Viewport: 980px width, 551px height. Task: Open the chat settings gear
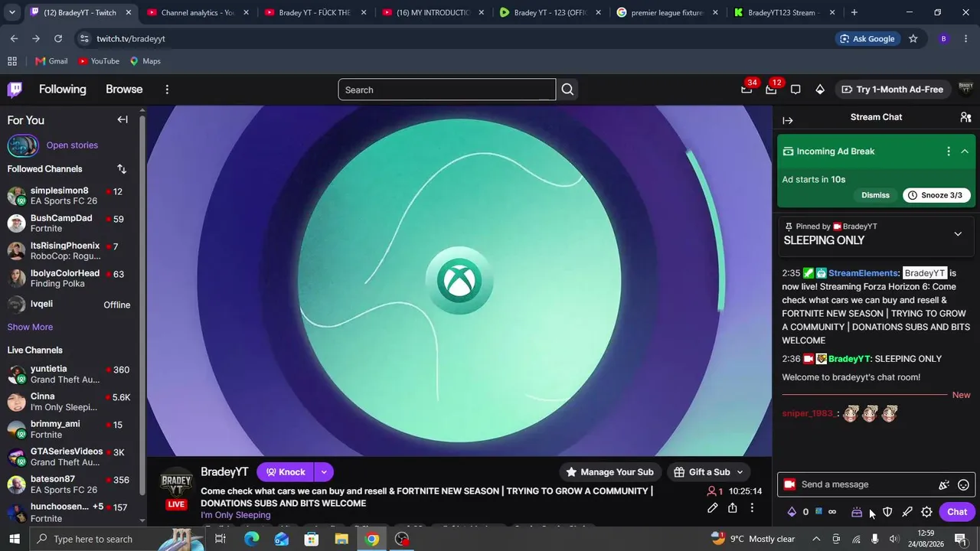click(926, 512)
